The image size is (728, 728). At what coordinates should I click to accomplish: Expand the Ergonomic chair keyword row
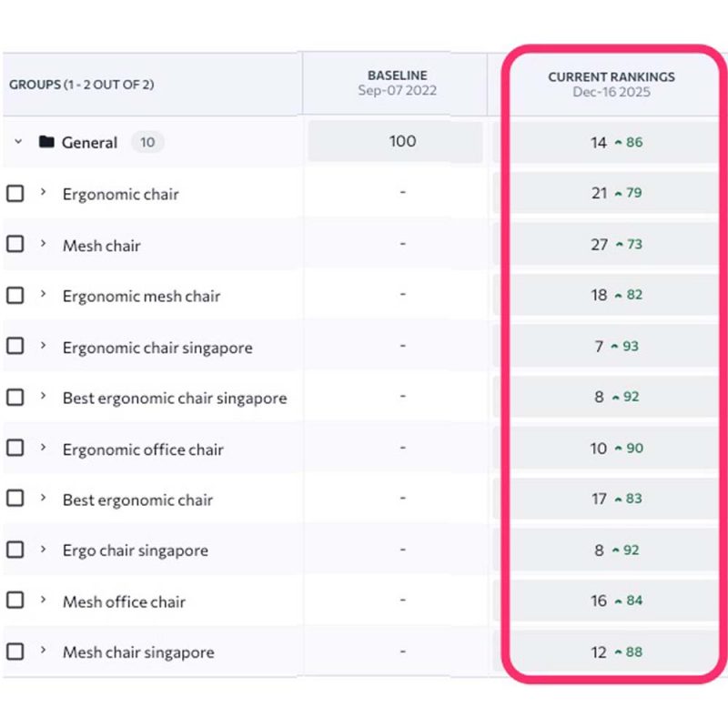[43, 193]
